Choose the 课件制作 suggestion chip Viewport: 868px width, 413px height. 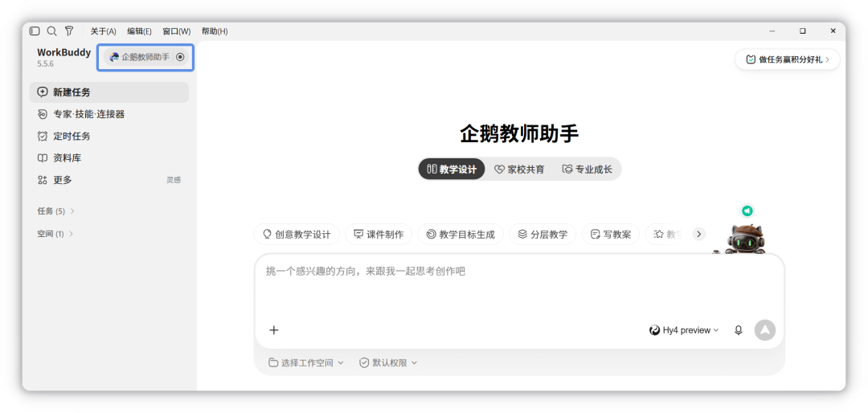379,234
